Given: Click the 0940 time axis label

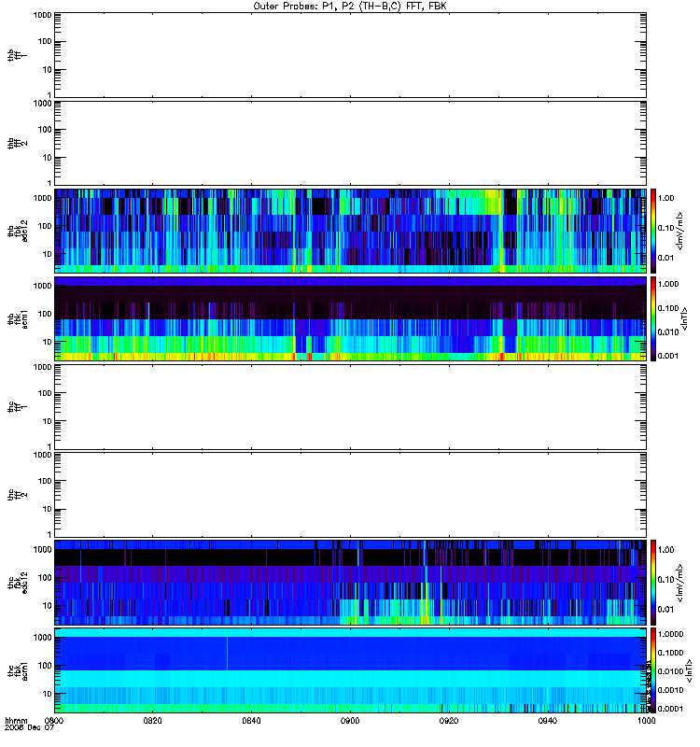Looking at the screenshot, I should coord(547,721).
